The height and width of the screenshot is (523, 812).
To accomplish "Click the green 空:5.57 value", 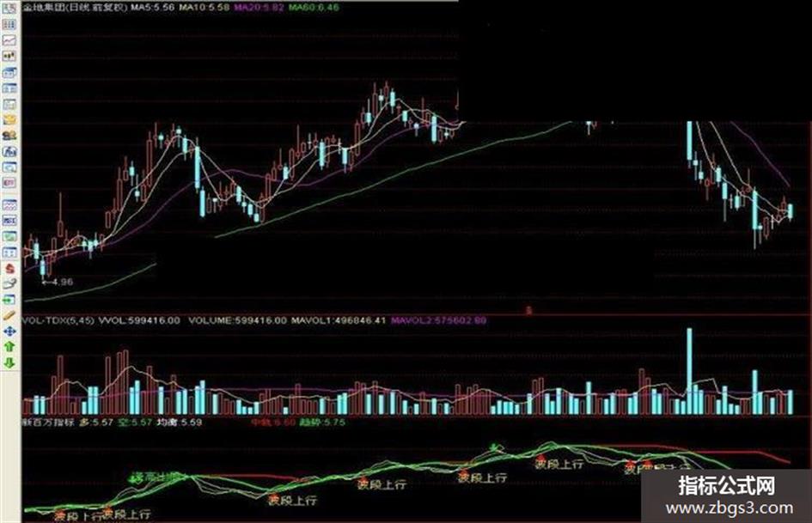I will pos(135,423).
